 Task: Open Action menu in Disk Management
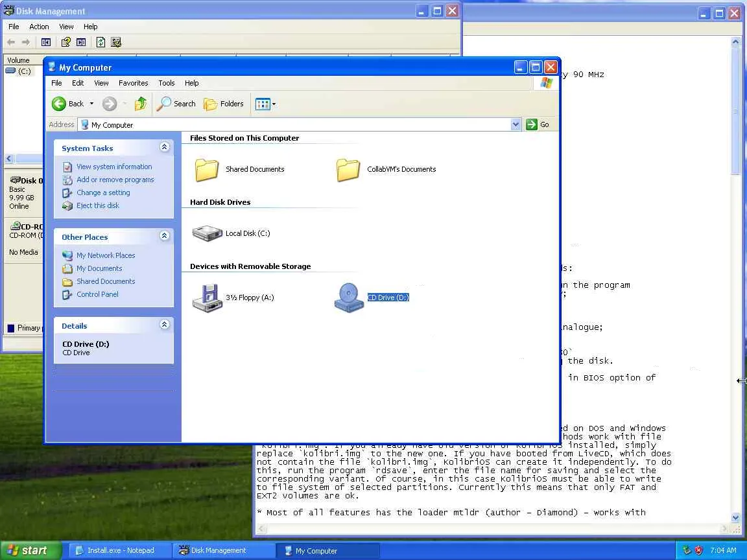click(39, 27)
